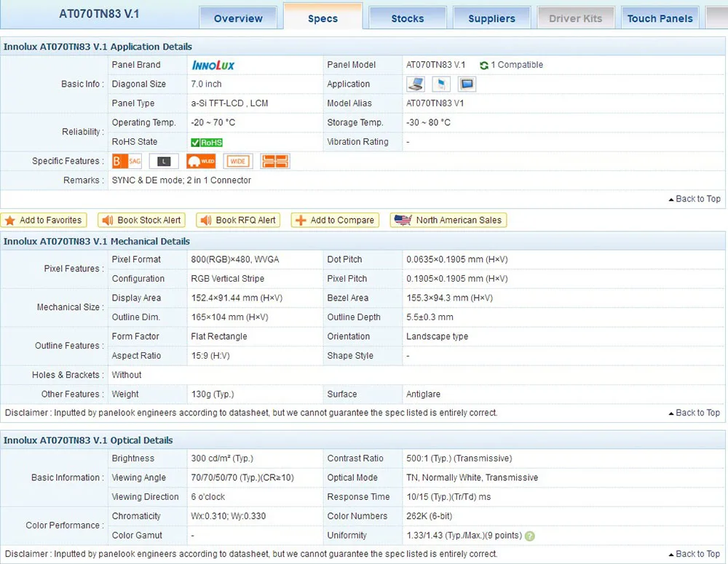Click the model alias AT070TN83 V1 value
Viewport: 728px width, 564px height.
(435, 103)
